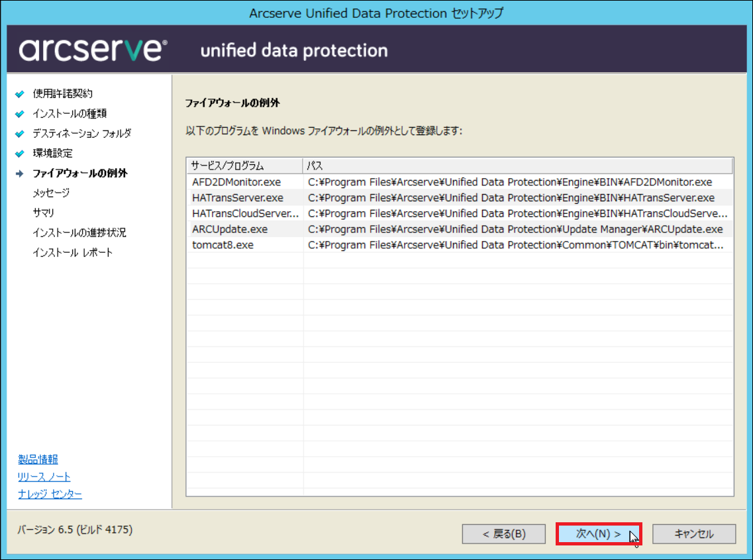This screenshot has width=753, height=560.
Task: Click the パス column header
Action: coord(517,165)
